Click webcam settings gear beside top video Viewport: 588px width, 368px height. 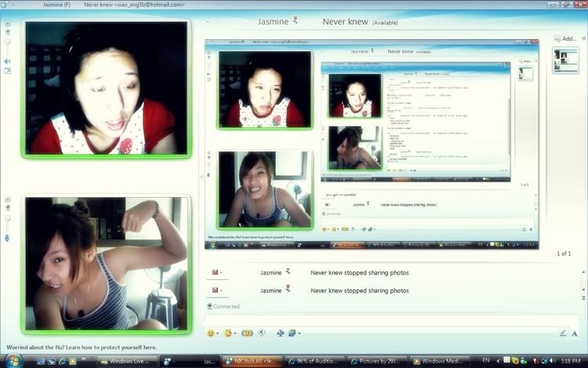(8, 32)
